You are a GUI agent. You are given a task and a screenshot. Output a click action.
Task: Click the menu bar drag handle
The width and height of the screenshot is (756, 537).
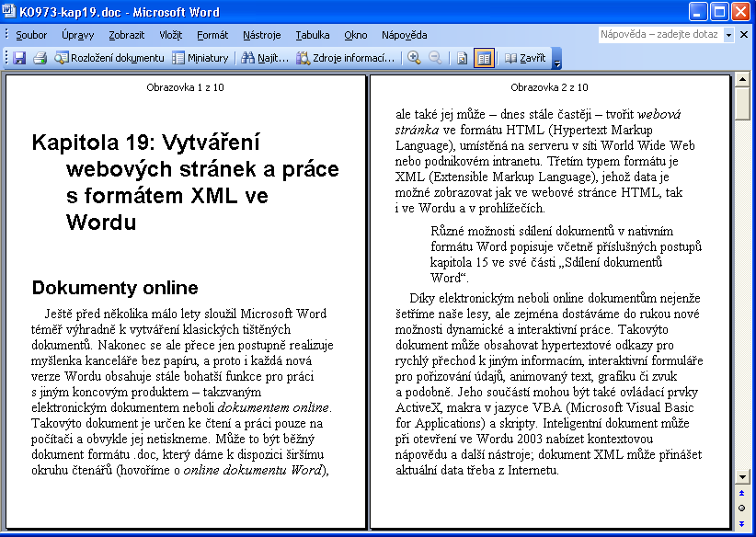(x=6, y=35)
